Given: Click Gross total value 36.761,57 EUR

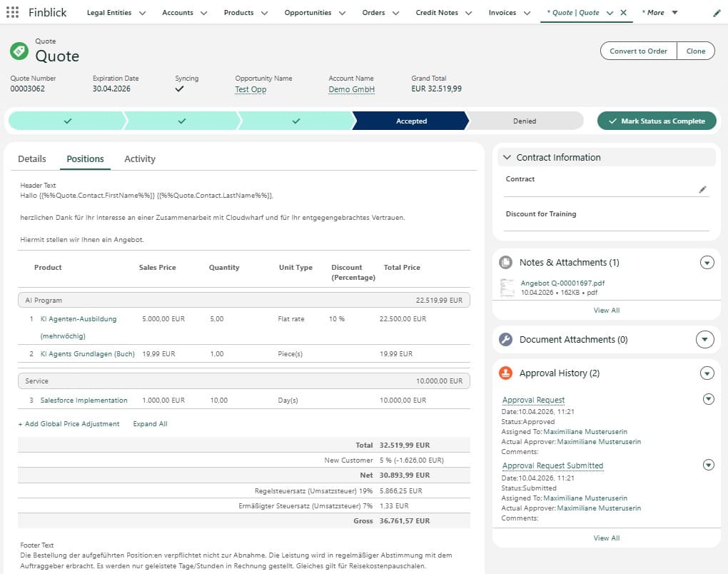Looking at the screenshot, I should click(x=405, y=520).
